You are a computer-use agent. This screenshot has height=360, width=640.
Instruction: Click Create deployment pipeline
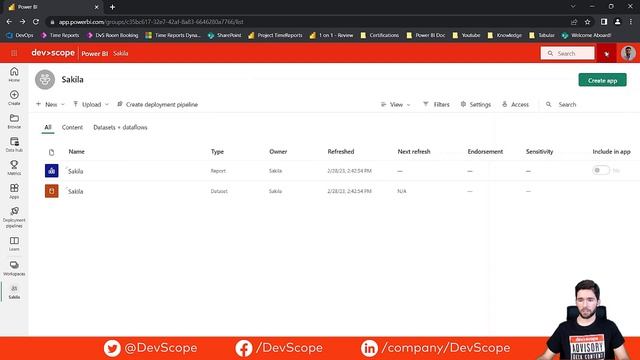[158, 104]
